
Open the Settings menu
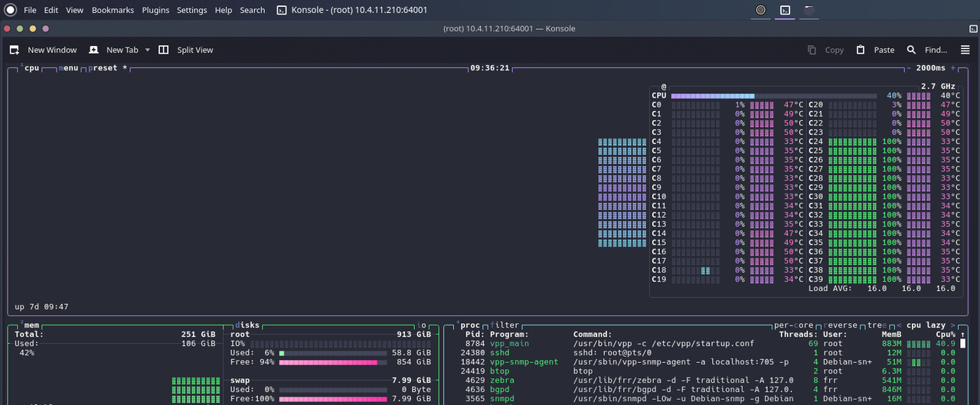point(191,10)
